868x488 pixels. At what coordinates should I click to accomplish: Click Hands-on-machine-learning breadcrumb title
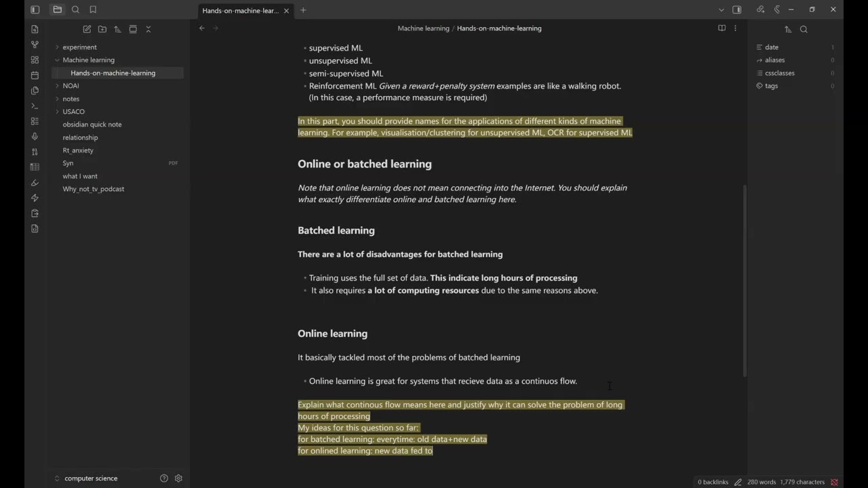(x=499, y=28)
